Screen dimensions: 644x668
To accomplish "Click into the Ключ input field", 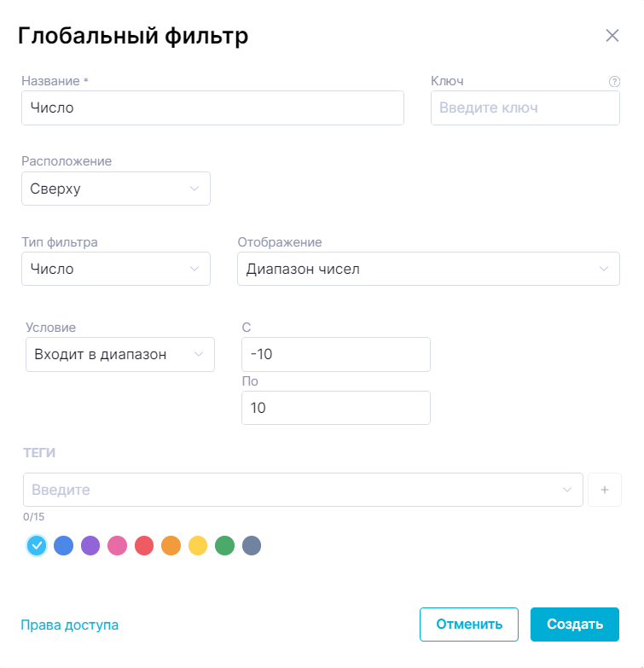I will 525,108.
